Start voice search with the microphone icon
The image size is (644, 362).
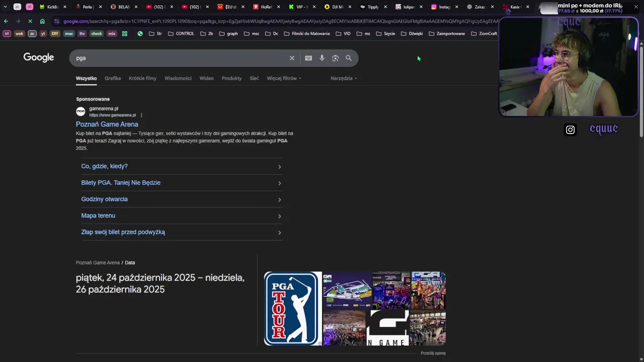(322, 58)
